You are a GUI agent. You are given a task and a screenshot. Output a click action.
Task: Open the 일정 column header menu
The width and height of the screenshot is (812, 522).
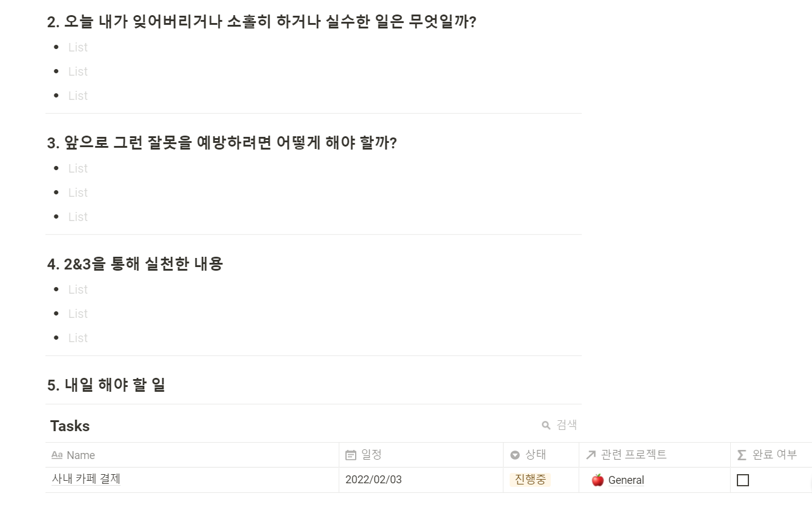click(x=421, y=455)
